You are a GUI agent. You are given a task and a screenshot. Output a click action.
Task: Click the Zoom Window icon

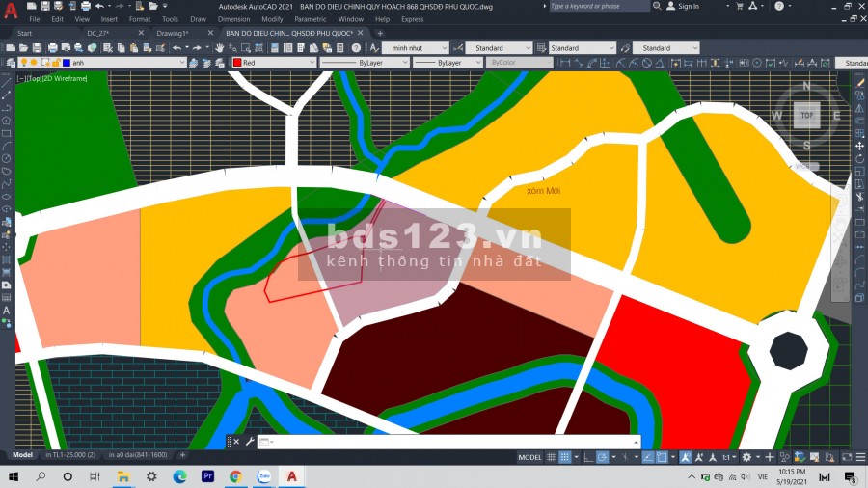click(x=246, y=48)
